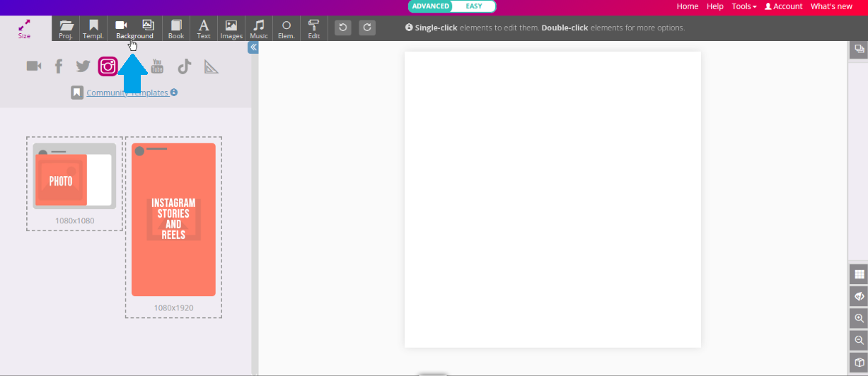
Task: Open the Music panel
Action: (x=259, y=29)
